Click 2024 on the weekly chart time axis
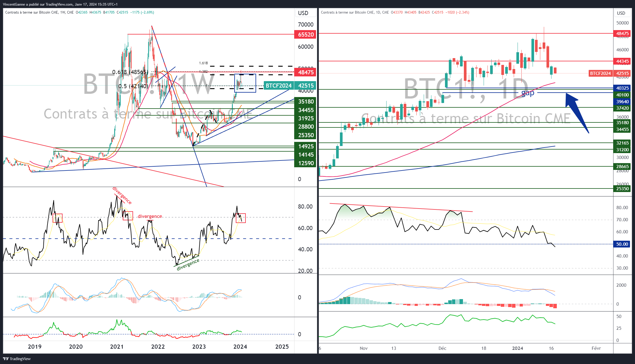Image resolution: width=635 pixels, height=364 pixels. click(x=241, y=347)
